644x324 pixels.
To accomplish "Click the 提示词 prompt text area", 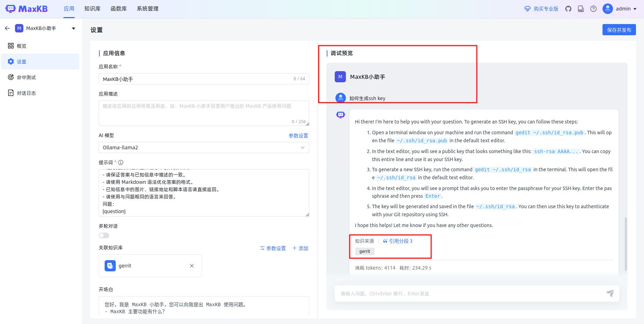I will [204, 193].
